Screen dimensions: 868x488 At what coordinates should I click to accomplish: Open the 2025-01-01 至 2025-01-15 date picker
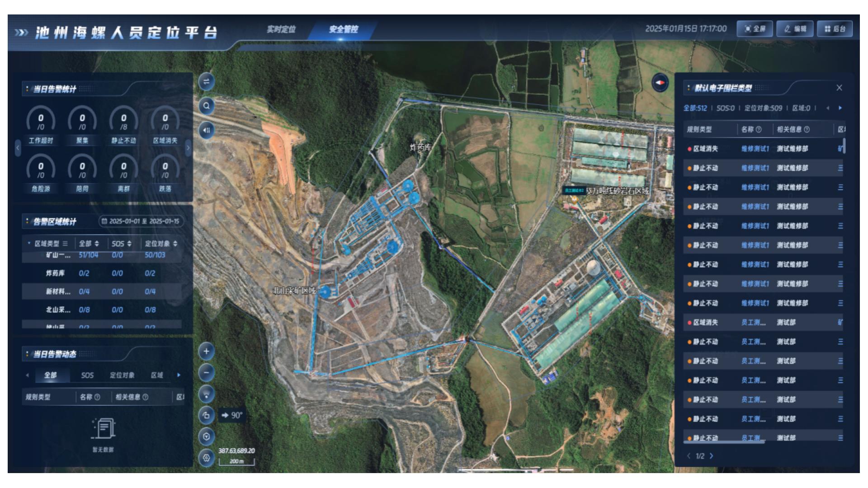(x=141, y=221)
